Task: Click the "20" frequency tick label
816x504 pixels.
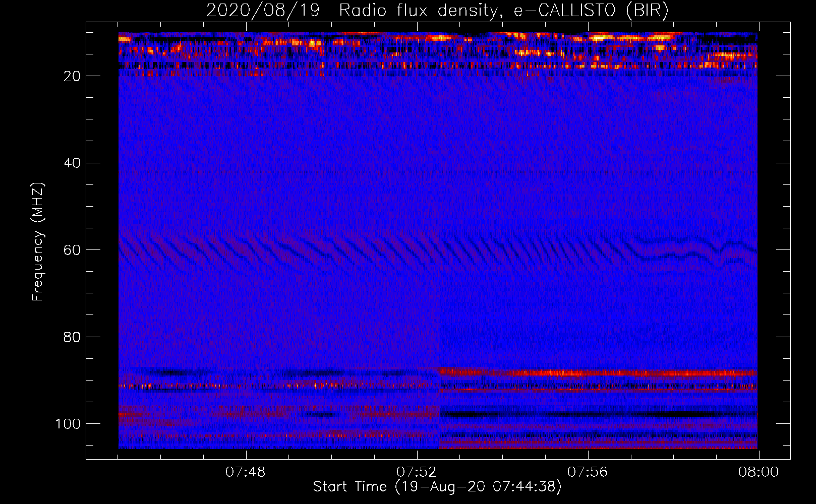Action: (72, 76)
